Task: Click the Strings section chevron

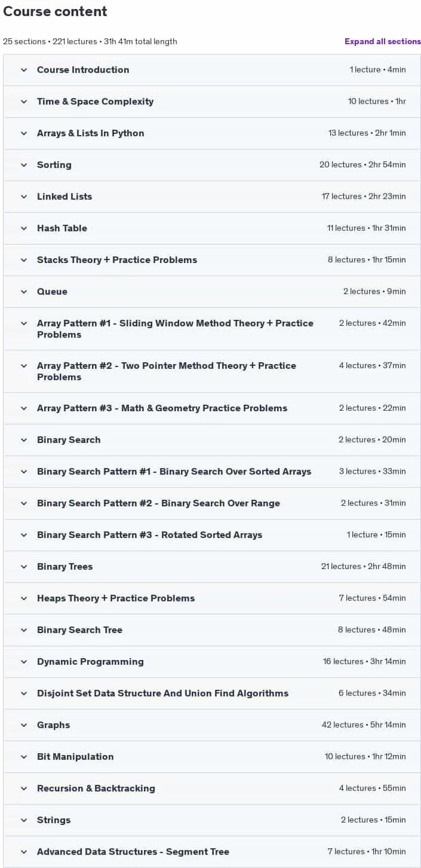Action: pyautogui.click(x=24, y=820)
